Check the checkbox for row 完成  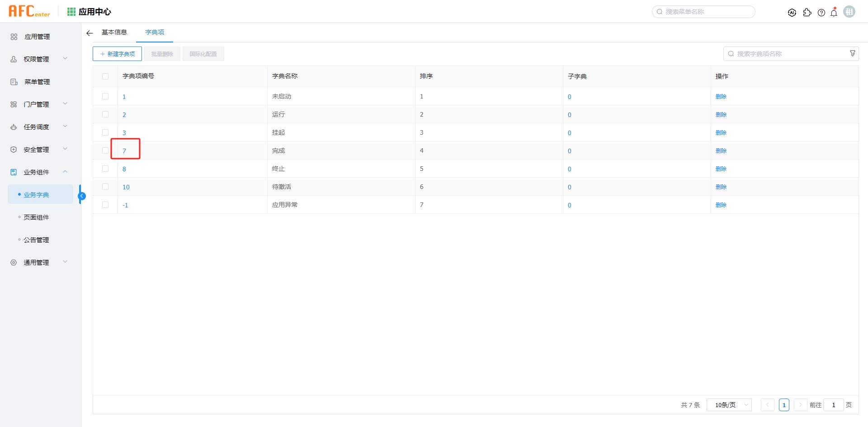(105, 150)
